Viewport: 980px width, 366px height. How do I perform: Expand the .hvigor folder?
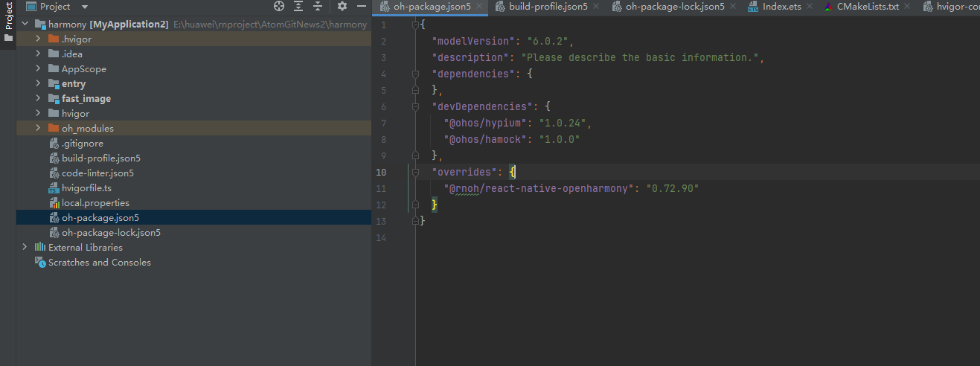pos(38,39)
